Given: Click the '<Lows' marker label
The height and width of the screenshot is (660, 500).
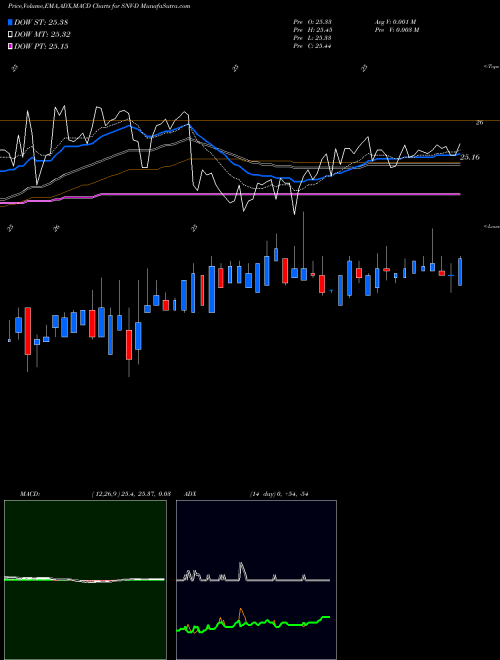Looking at the screenshot, I should [492, 226].
